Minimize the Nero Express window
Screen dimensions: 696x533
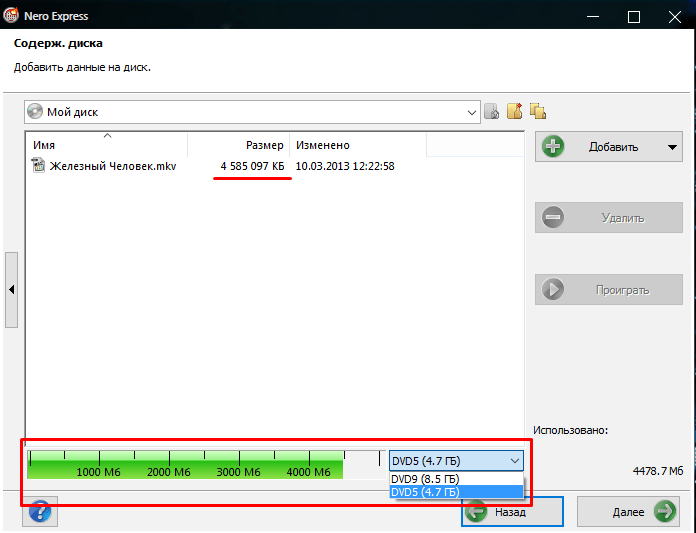coord(593,17)
